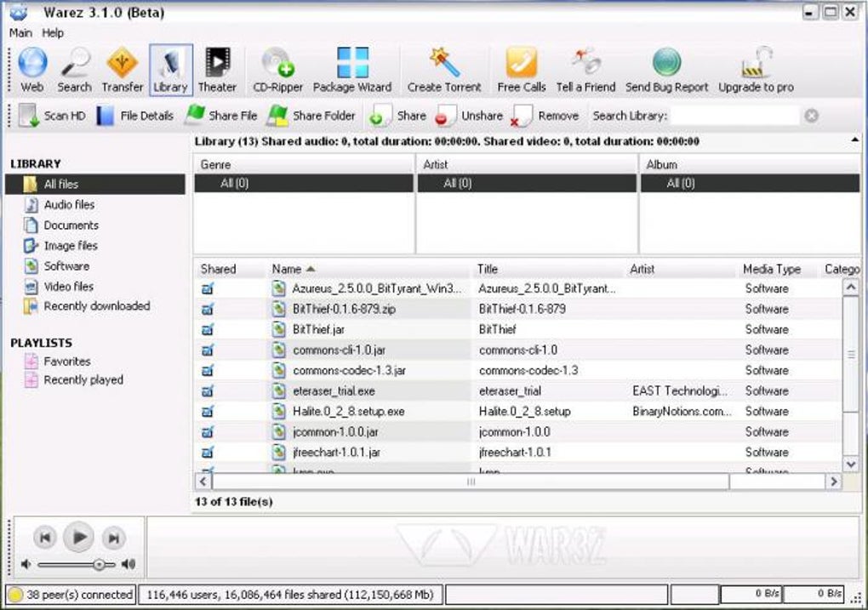Click the volume slider

77,565
